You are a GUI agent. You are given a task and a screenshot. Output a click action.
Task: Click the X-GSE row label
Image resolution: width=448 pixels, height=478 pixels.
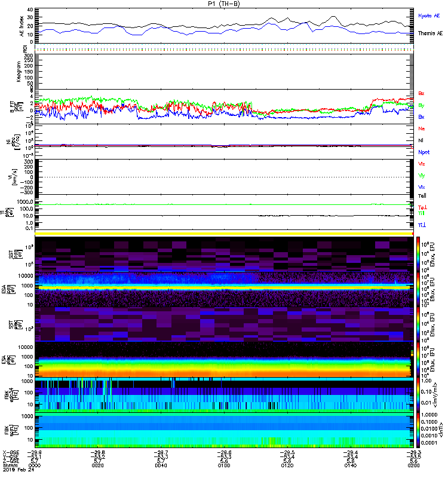click(11, 452)
